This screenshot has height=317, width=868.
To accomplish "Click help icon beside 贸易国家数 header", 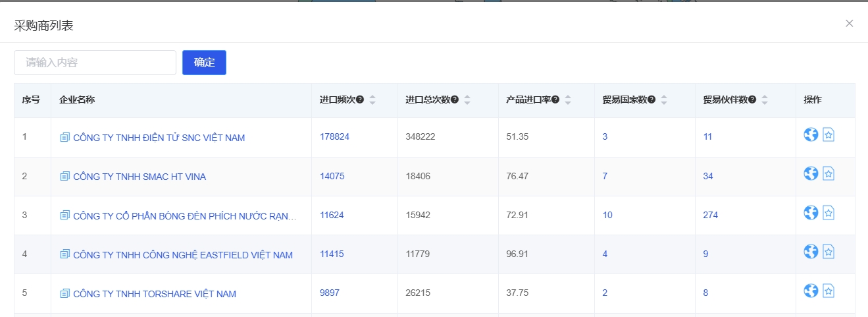I will click(651, 100).
